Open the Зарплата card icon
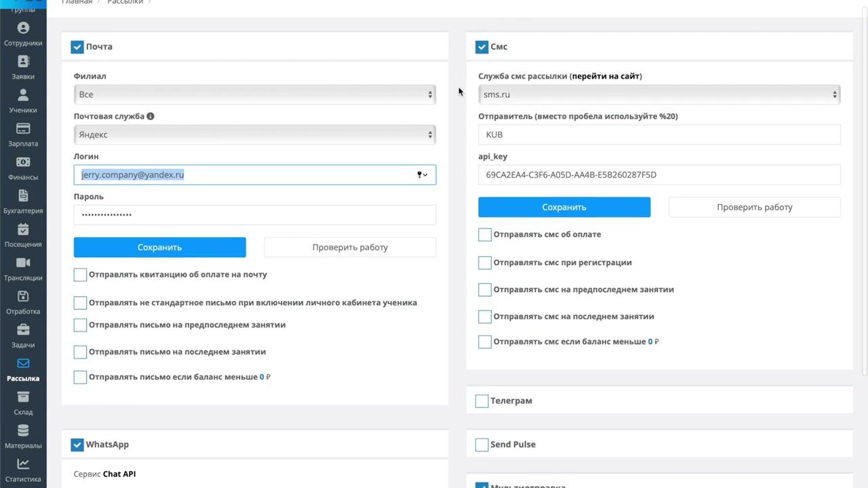This screenshot has width=868, height=488. coord(23,129)
